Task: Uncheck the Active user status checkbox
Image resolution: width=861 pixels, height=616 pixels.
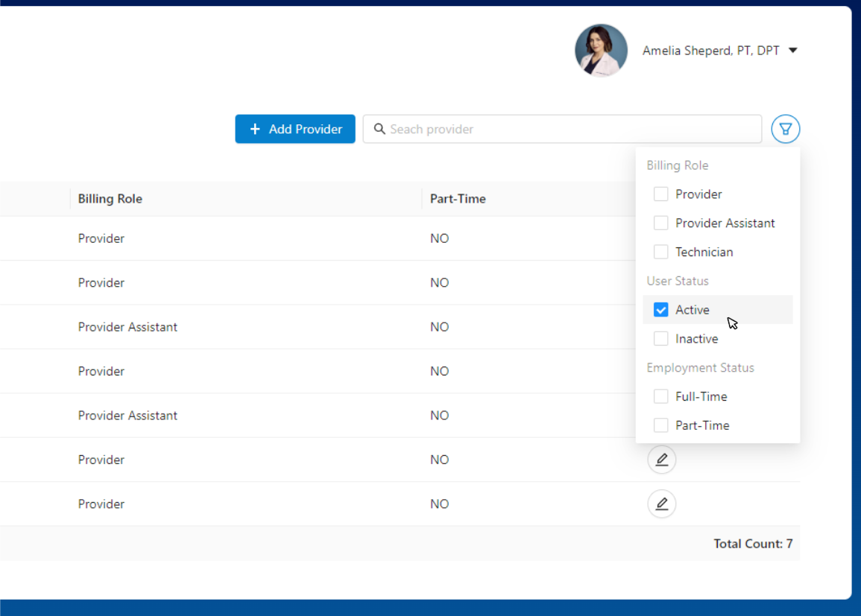Action: pyautogui.click(x=660, y=310)
